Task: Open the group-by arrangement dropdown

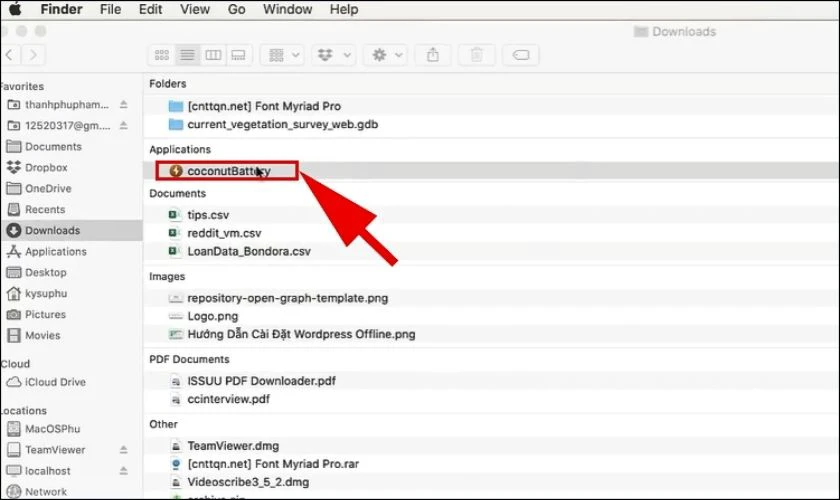Action: (x=283, y=55)
